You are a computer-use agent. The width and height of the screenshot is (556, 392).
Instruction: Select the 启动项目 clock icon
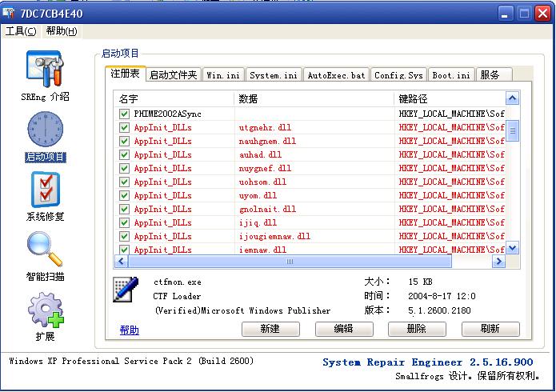tap(46, 129)
